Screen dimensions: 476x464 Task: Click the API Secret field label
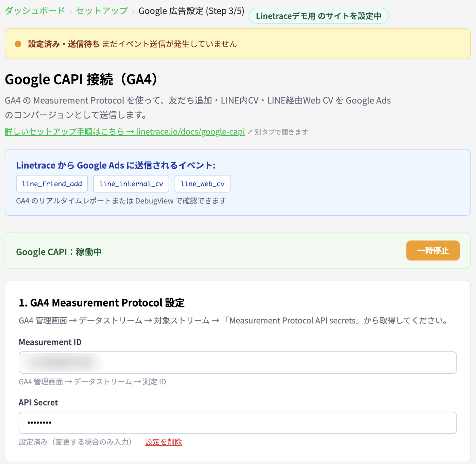click(38, 402)
